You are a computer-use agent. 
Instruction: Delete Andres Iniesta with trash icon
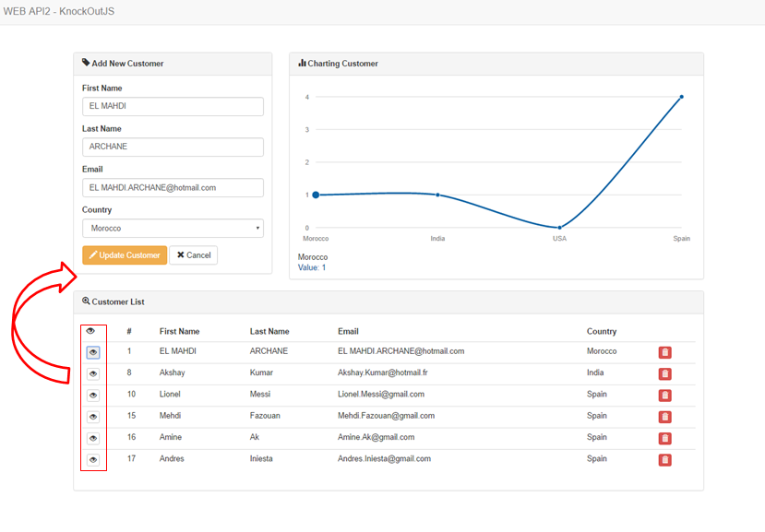pos(664,459)
